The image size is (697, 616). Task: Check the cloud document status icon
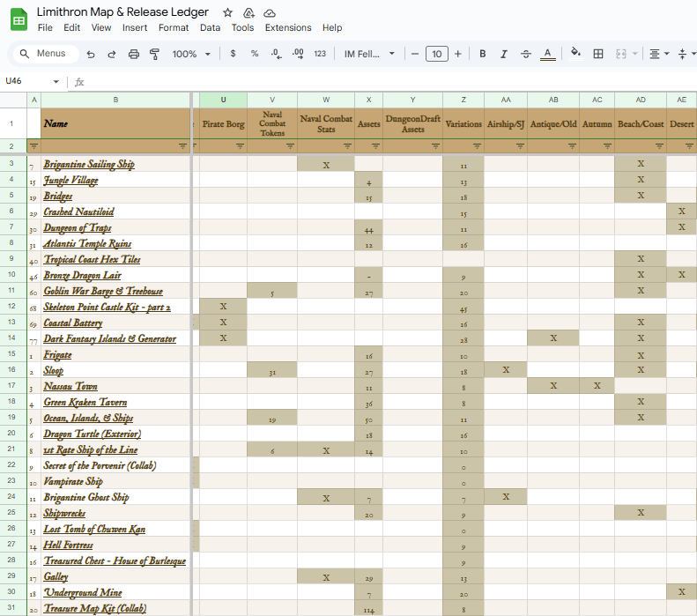(x=270, y=13)
